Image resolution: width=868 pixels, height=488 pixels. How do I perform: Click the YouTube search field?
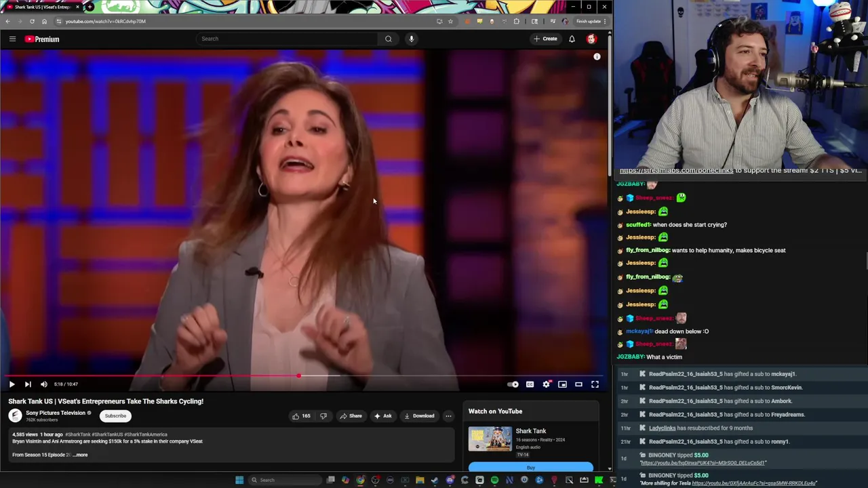(287, 39)
